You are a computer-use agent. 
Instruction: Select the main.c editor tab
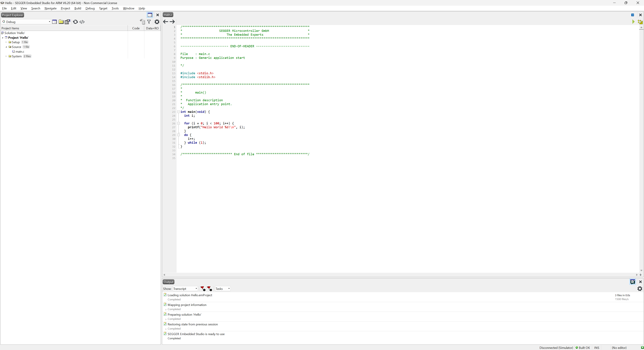pos(168,15)
